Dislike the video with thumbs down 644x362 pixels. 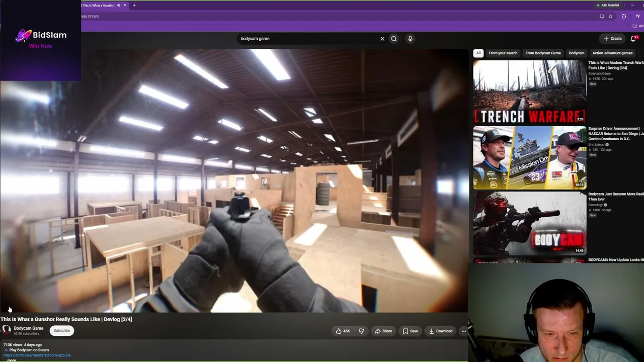361,331
